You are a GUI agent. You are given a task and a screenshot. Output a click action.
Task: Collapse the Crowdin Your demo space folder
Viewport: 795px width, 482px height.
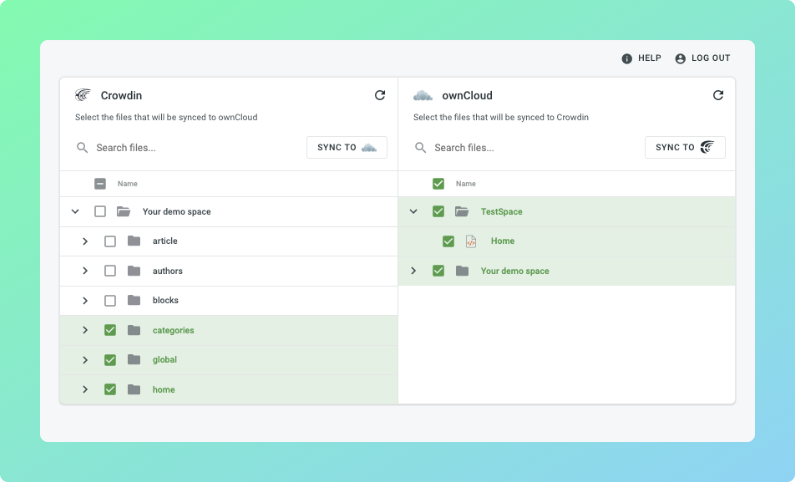(x=75, y=211)
